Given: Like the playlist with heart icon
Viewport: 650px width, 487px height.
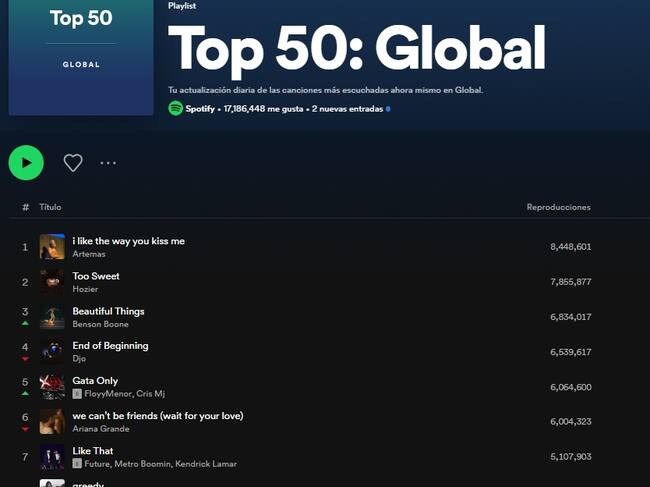Looking at the screenshot, I should pos(73,163).
